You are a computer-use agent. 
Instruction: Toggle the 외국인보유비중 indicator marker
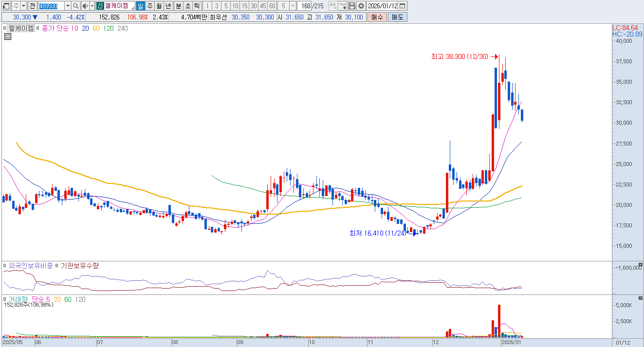click(5, 266)
